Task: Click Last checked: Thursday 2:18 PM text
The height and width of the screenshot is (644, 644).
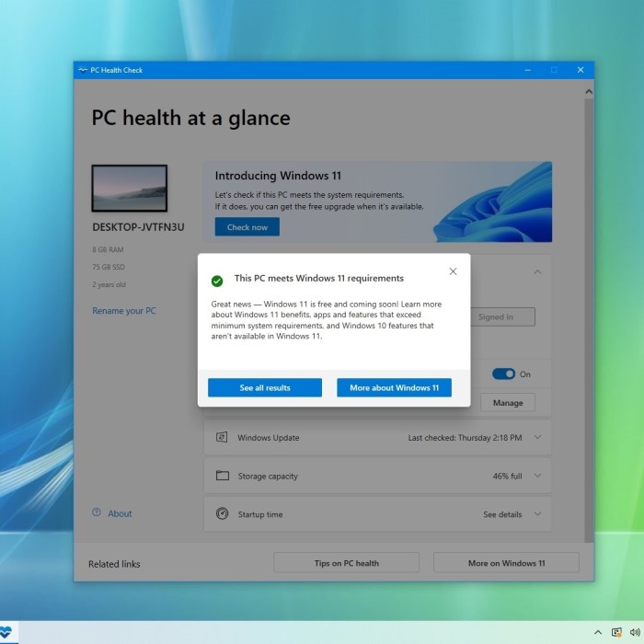Action: click(465, 437)
